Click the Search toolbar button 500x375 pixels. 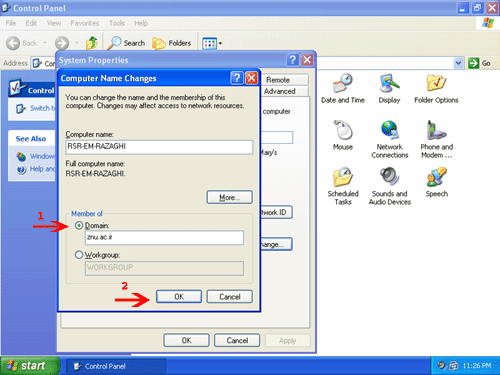point(126,43)
